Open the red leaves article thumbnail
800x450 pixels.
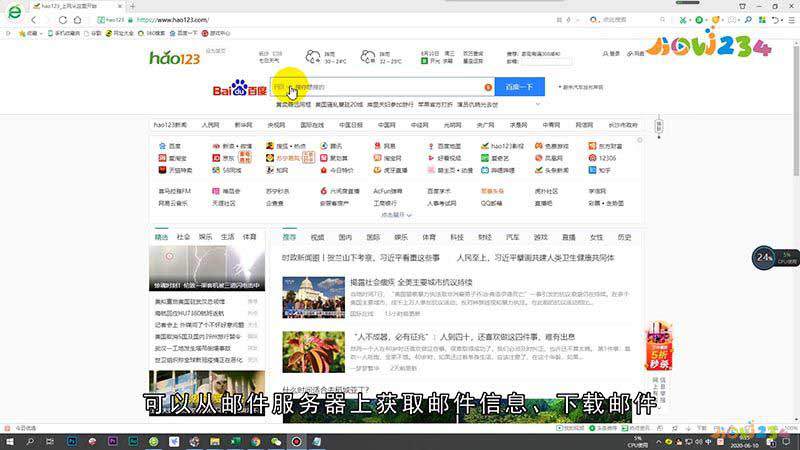313,352
